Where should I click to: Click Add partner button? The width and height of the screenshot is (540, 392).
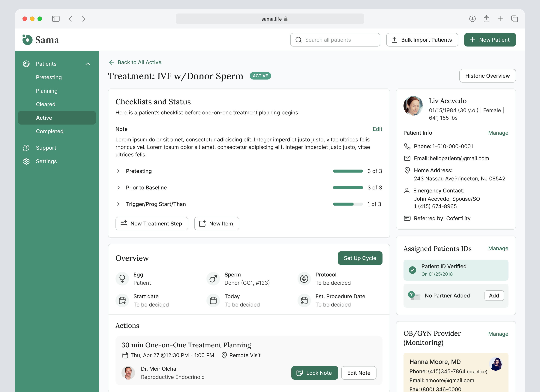[494, 295]
